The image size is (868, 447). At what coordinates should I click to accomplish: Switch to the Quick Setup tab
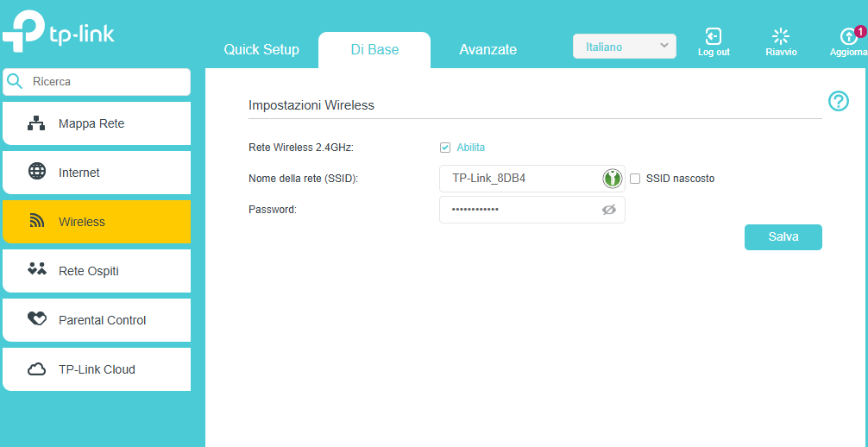261,50
